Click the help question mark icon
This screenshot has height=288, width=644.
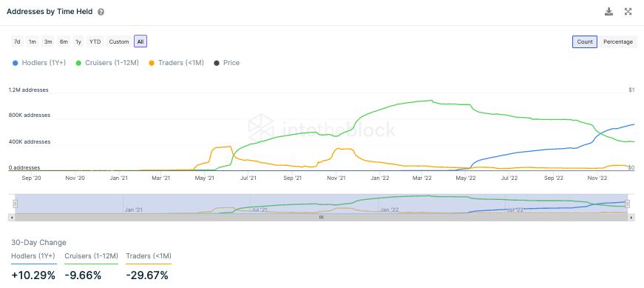tap(101, 12)
